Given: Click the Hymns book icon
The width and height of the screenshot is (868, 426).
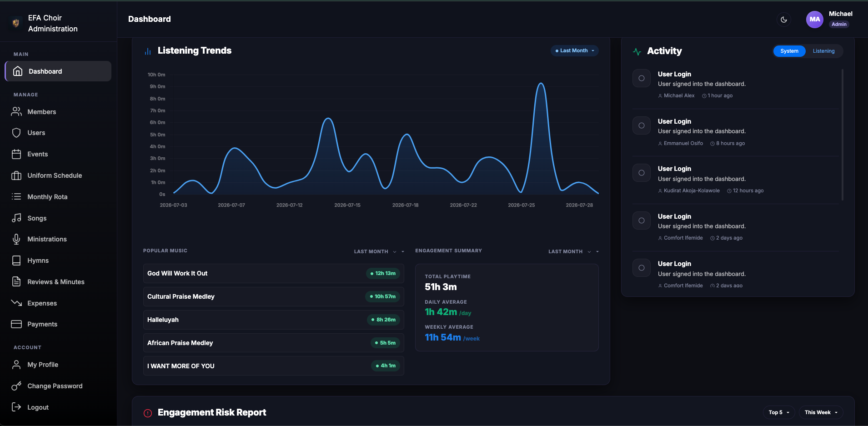Looking at the screenshot, I should (x=16, y=261).
